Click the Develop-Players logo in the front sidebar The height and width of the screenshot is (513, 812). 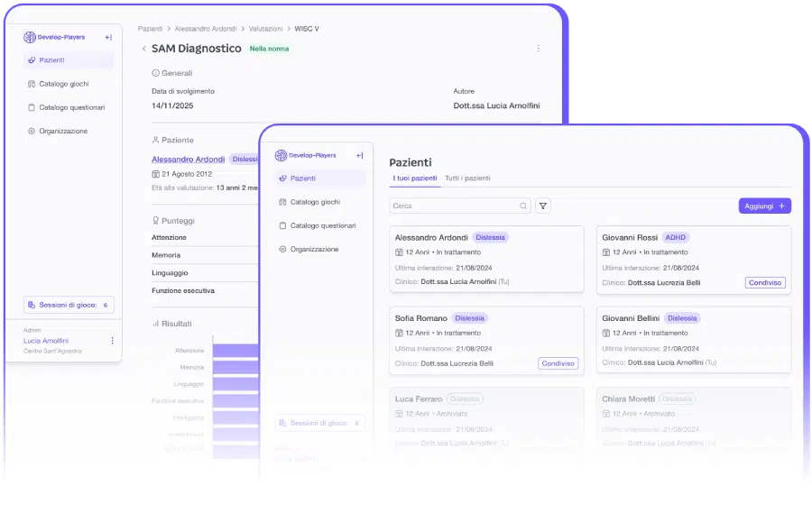[306, 155]
